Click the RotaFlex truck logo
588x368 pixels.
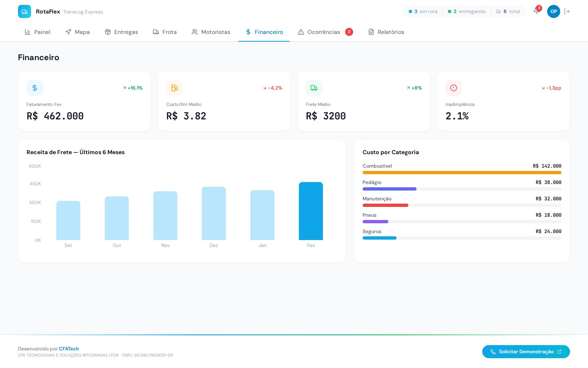click(x=24, y=11)
